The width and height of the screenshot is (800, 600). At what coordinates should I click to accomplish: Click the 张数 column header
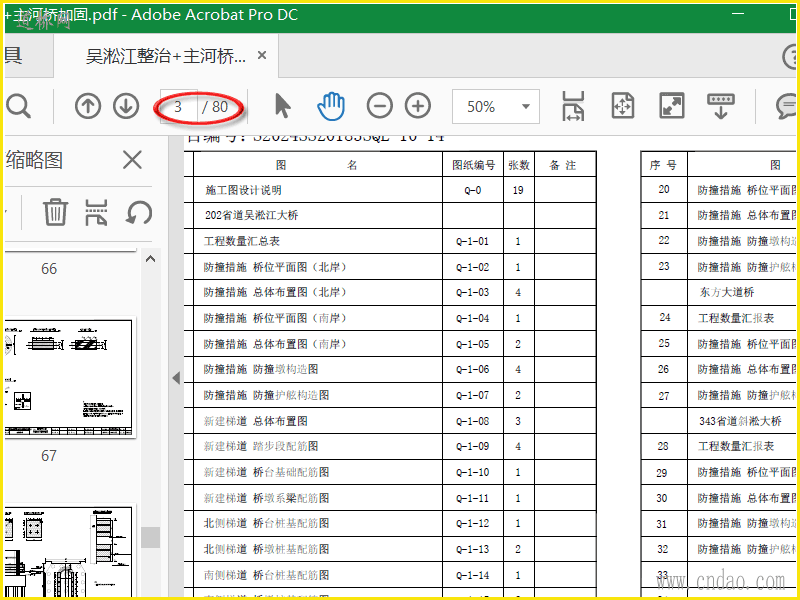click(519, 165)
